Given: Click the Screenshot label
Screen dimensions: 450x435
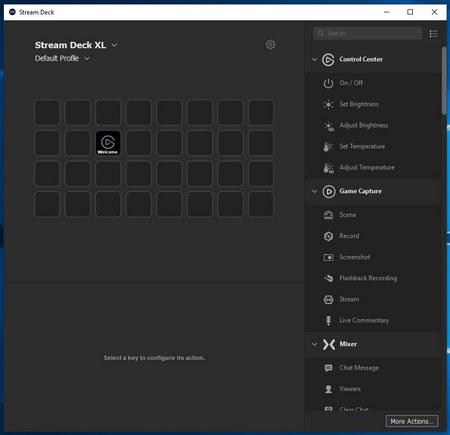Looking at the screenshot, I should (x=355, y=257).
